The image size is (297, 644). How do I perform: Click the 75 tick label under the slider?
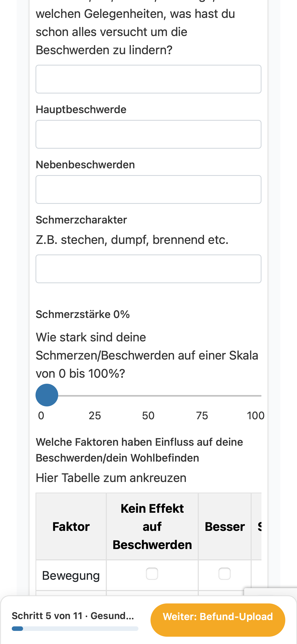coord(202,416)
